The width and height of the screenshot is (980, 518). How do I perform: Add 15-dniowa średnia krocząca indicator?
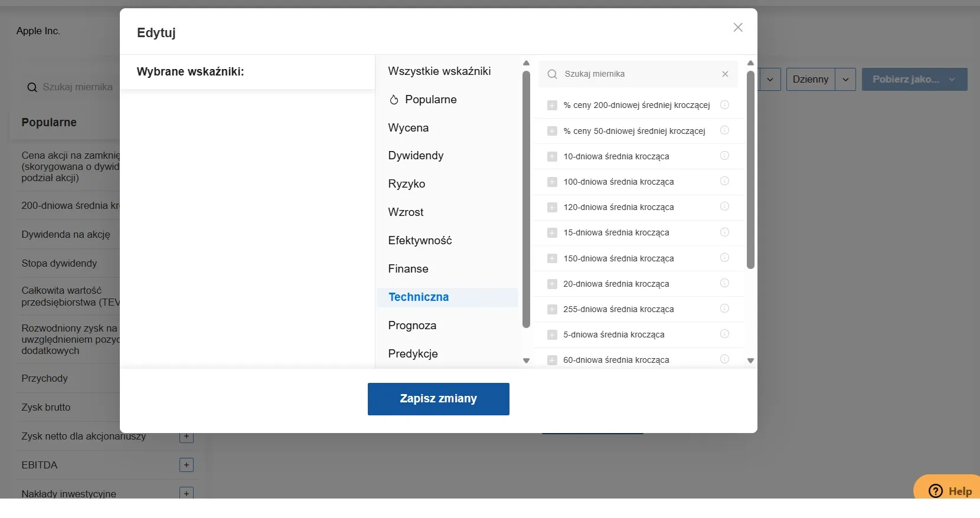(552, 233)
